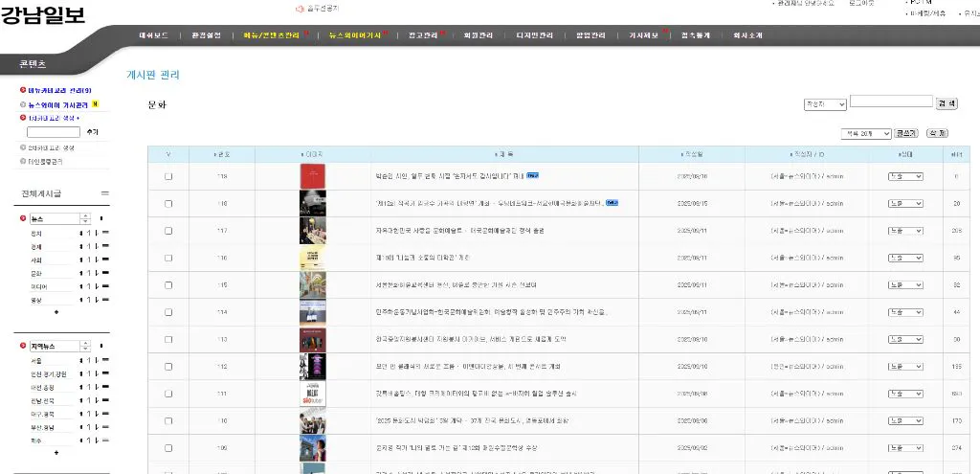Open the 회사소개 menu
The height and width of the screenshot is (474, 980).
click(x=748, y=35)
